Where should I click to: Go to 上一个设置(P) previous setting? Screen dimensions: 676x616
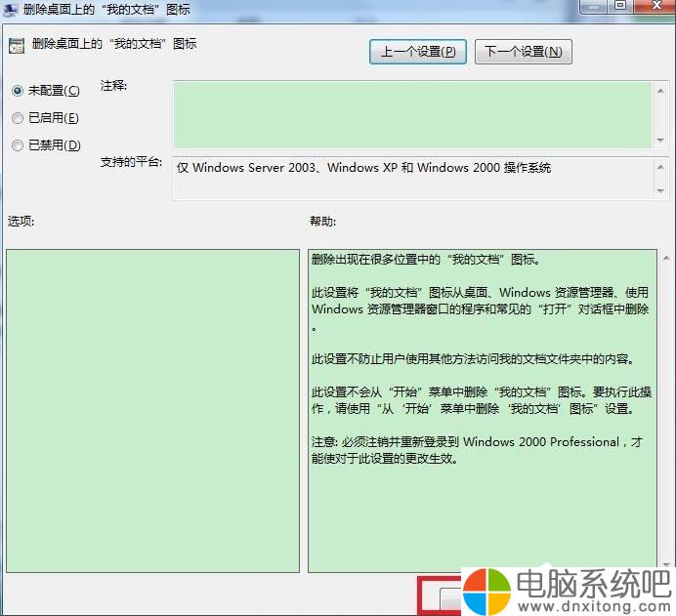tap(418, 52)
